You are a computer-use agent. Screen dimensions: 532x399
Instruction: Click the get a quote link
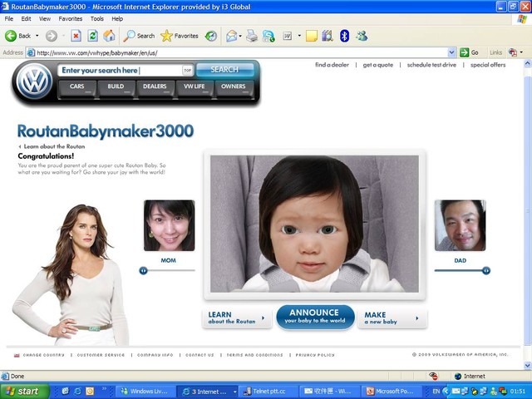click(378, 65)
